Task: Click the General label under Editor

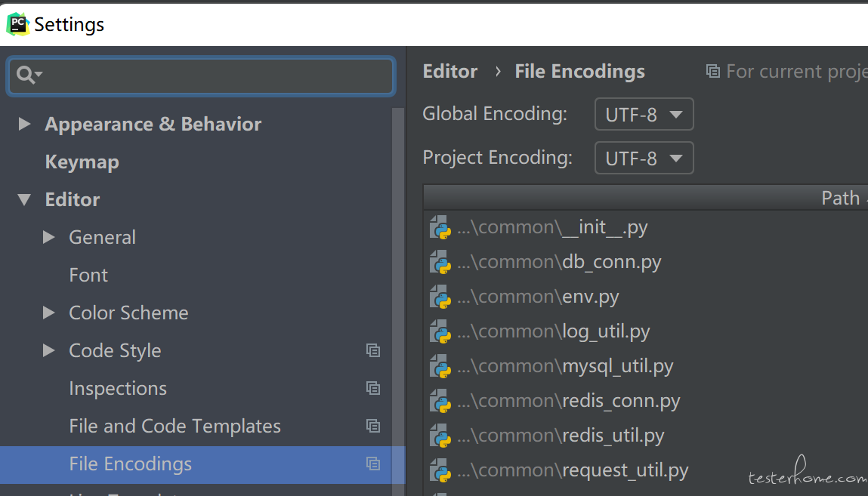Action: 103,237
